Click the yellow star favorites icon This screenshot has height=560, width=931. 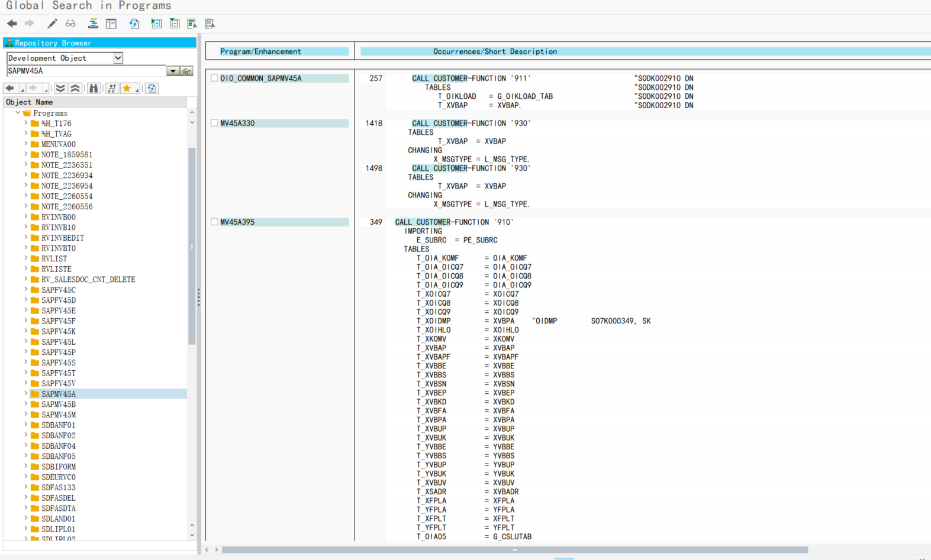pyautogui.click(x=127, y=88)
